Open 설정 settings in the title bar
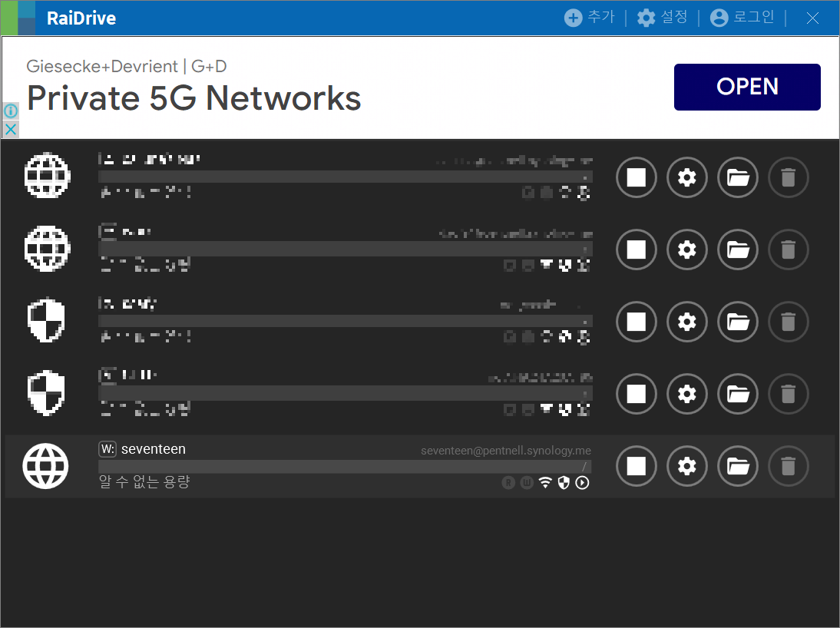Image resolution: width=840 pixels, height=628 pixels. pos(662,18)
